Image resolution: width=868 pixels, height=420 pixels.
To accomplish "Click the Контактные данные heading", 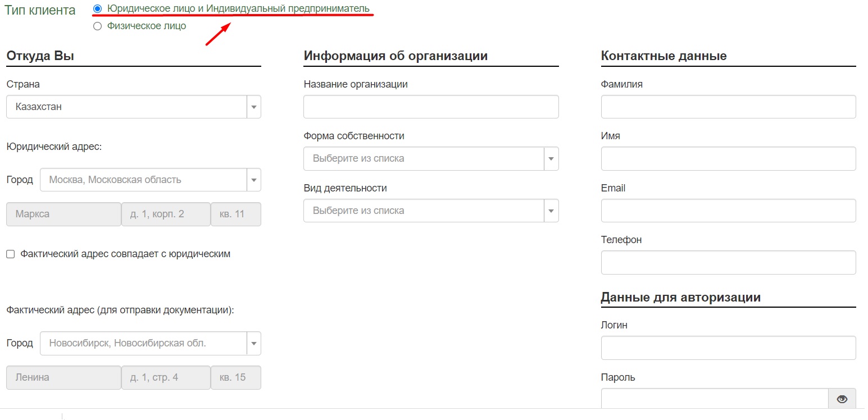I will 664,56.
